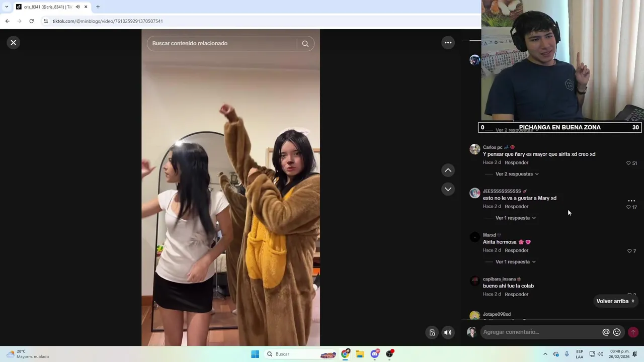Close the TikTok video viewer
This screenshot has height=362, width=644.
pyautogui.click(x=14, y=43)
